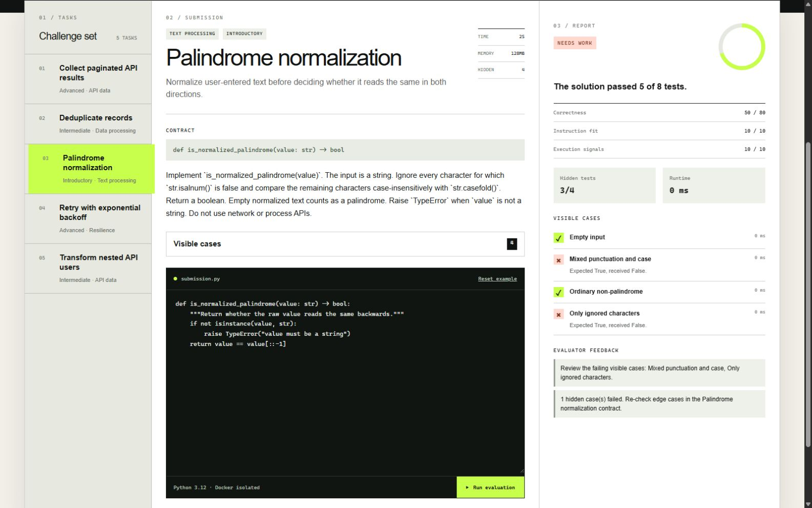Click the Run evaluation button

pyautogui.click(x=490, y=487)
